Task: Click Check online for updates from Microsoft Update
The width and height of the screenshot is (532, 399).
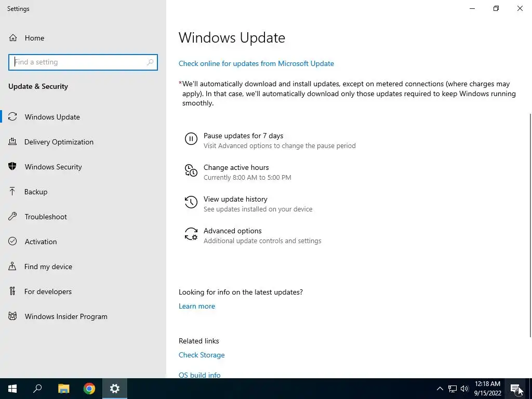Action: tap(256, 63)
